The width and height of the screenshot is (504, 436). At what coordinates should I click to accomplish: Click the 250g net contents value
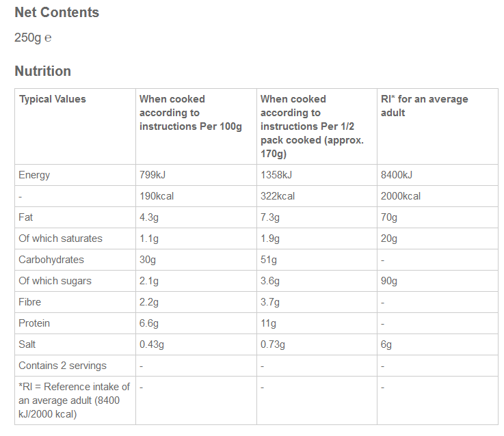click(33, 38)
